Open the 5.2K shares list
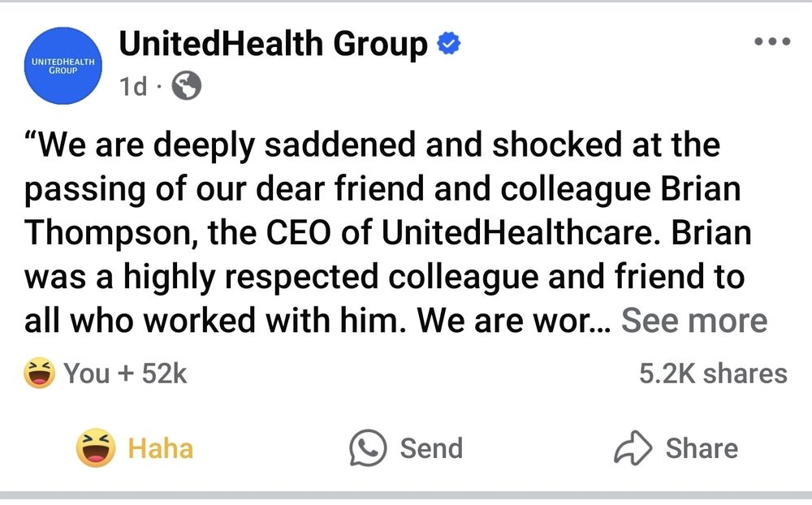This screenshot has width=812, height=505. [713, 373]
